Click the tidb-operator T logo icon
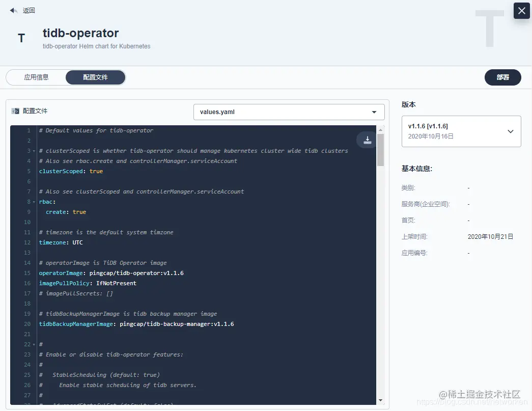Viewport: 532px width, 411px height. click(21, 38)
